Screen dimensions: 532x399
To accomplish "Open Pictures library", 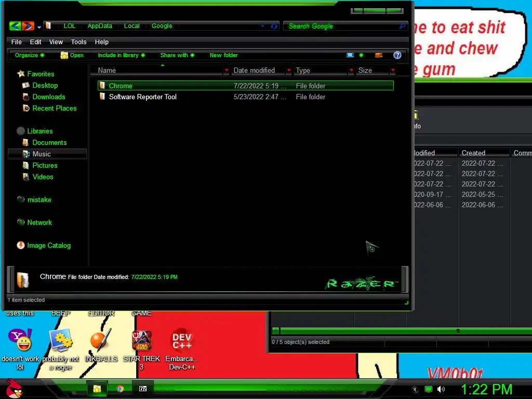I will point(40,165).
